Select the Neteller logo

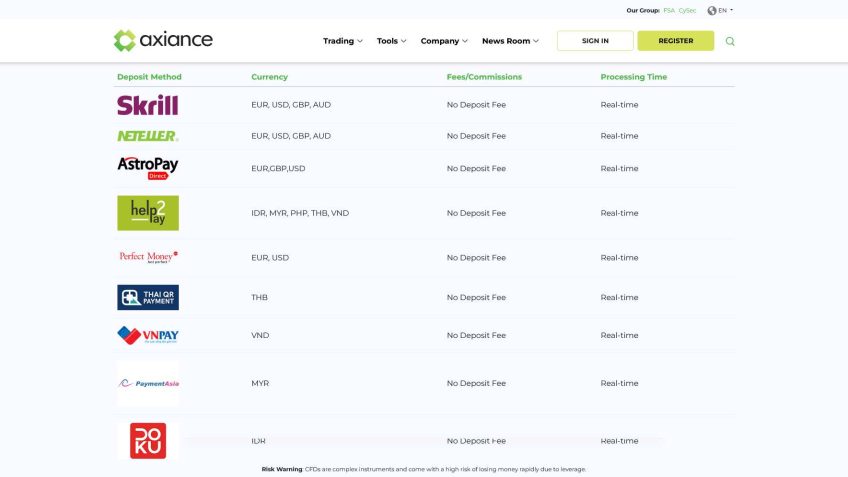point(147,136)
